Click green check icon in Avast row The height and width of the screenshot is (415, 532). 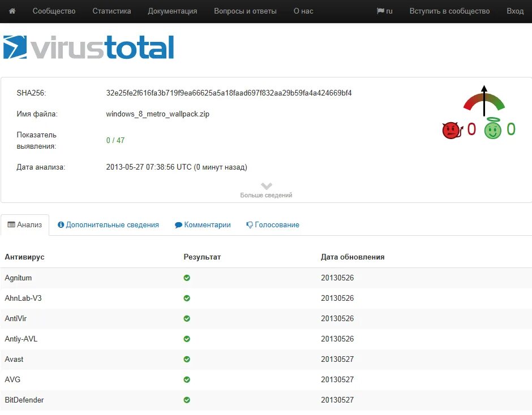187,360
